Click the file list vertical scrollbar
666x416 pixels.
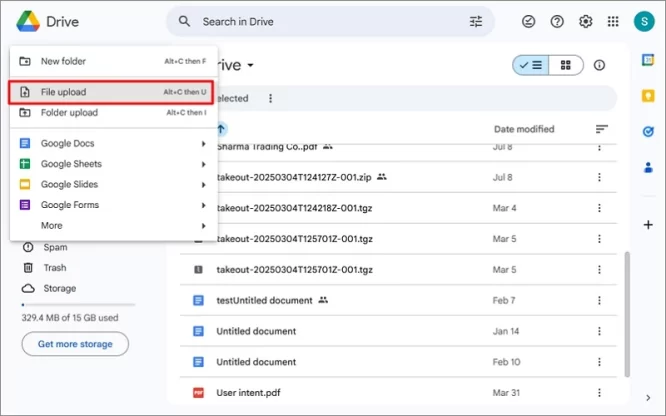(626, 314)
